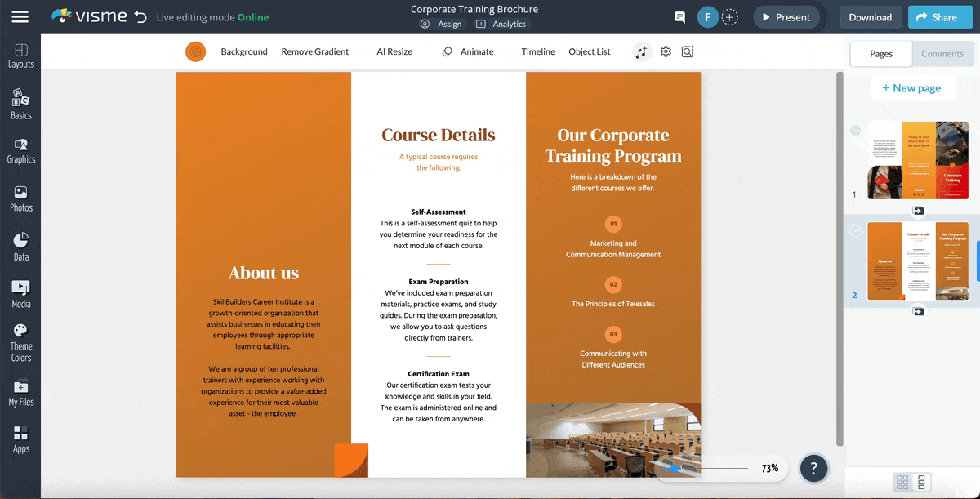The width and height of the screenshot is (980, 499).
Task: Click the add music notes icon
Action: point(641,51)
